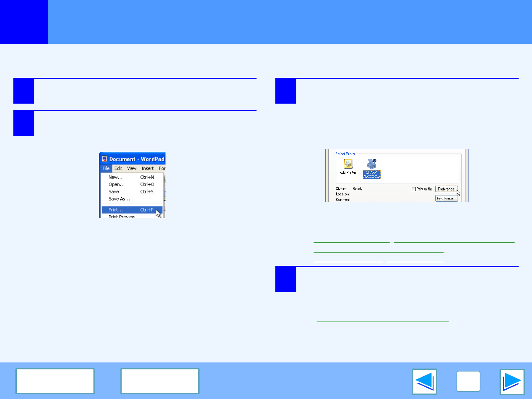Image resolution: width=532 pixels, height=399 pixels.
Task: Open the Insert menu in WordPad
Action: tap(147, 168)
